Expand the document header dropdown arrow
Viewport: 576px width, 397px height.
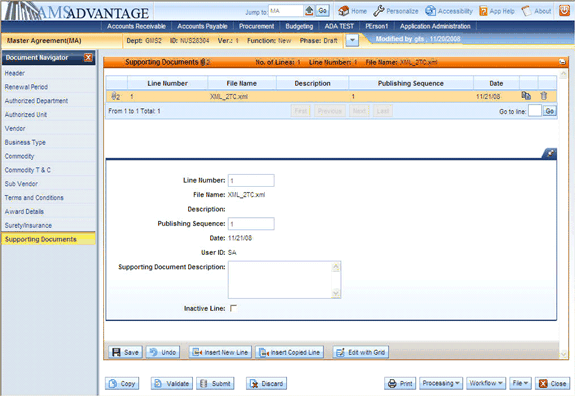[352, 40]
